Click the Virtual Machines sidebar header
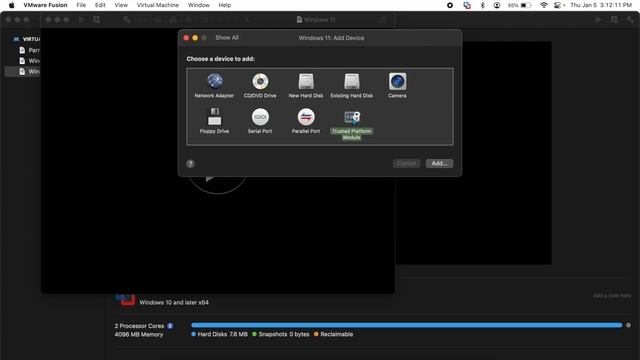640x360 pixels. click(x=27, y=39)
